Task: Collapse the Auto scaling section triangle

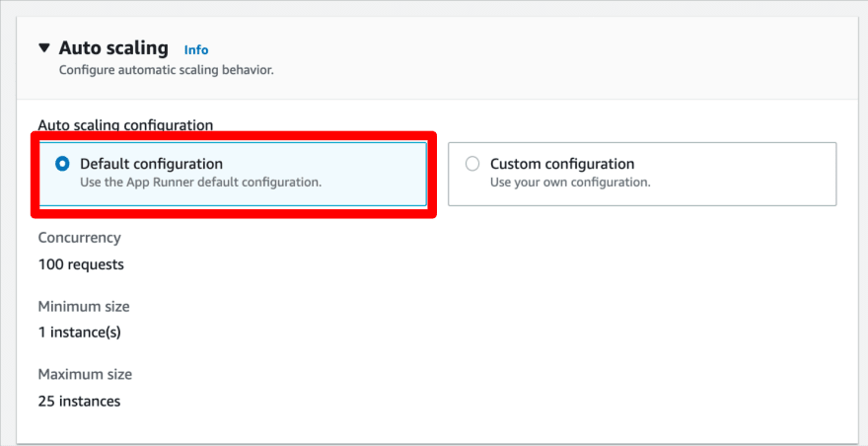Action: 44,47
